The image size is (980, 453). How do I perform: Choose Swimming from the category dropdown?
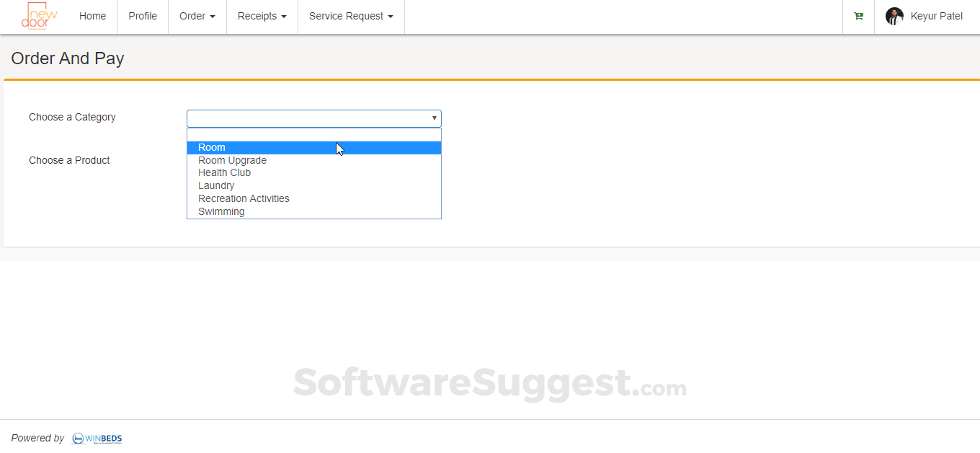click(221, 211)
